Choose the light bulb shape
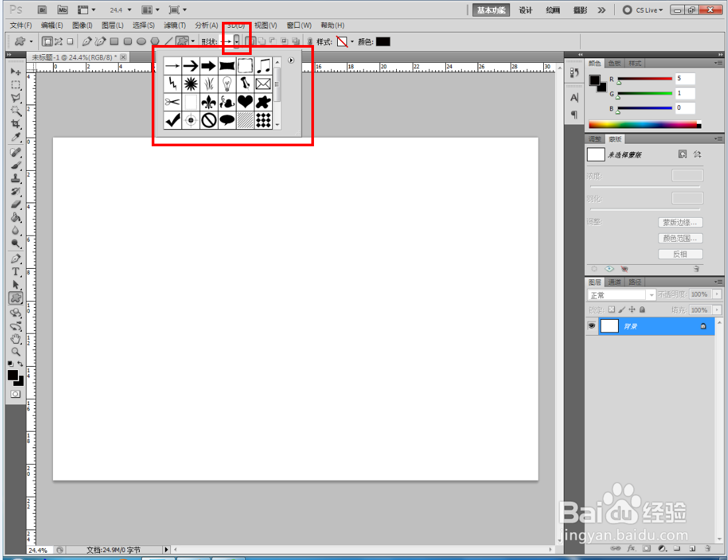Viewport: 728px width, 560px height. (227, 84)
